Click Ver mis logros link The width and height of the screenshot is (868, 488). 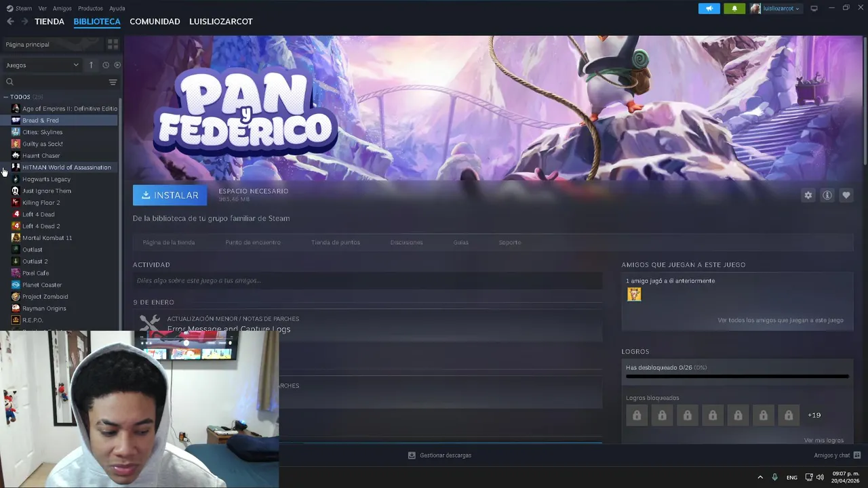point(824,440)
